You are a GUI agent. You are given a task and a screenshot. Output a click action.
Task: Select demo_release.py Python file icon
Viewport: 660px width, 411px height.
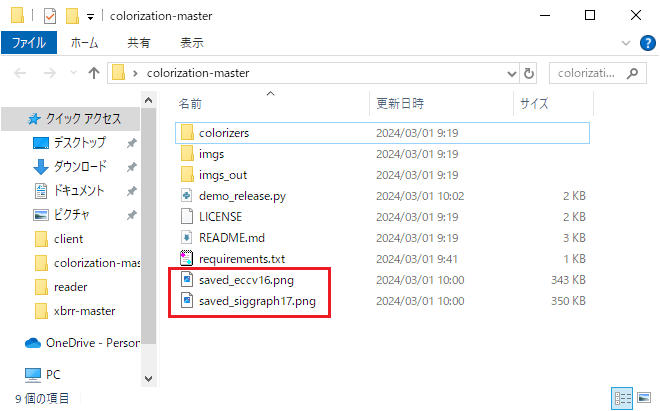187,196
